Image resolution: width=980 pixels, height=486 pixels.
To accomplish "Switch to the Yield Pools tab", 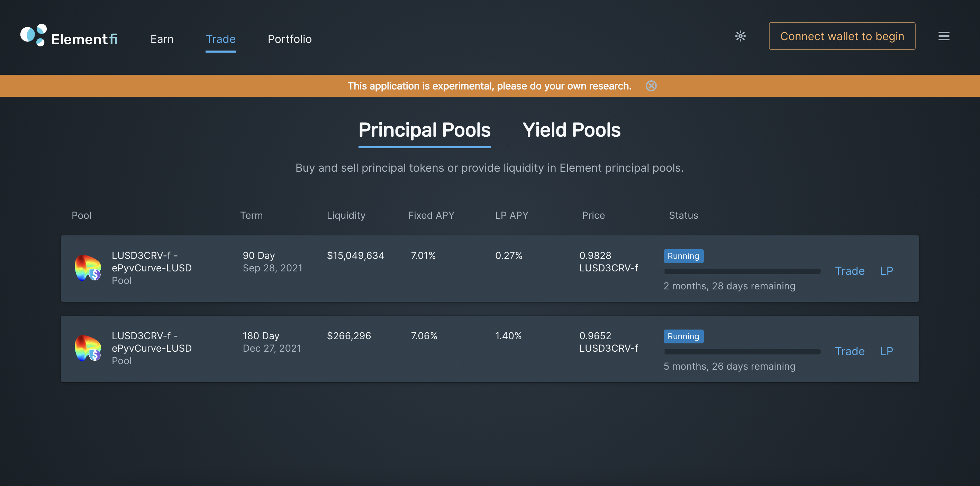I will (x=571, y=130).
